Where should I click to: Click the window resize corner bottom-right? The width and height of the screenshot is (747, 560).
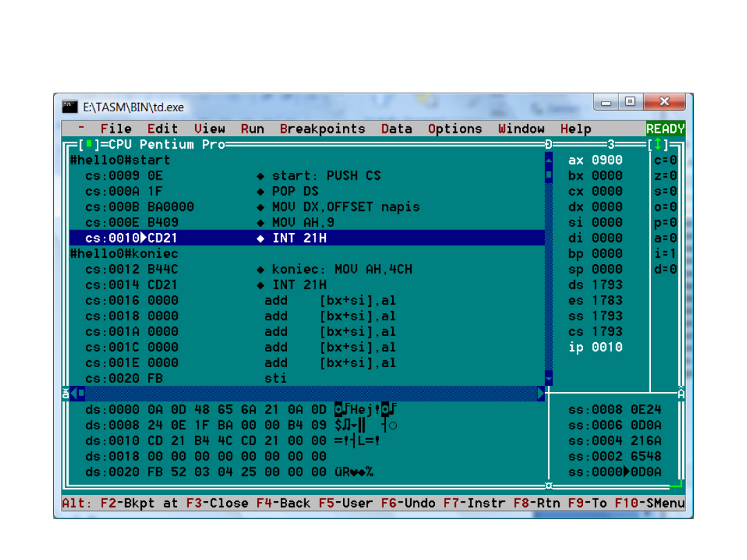[x=679, y=486]
